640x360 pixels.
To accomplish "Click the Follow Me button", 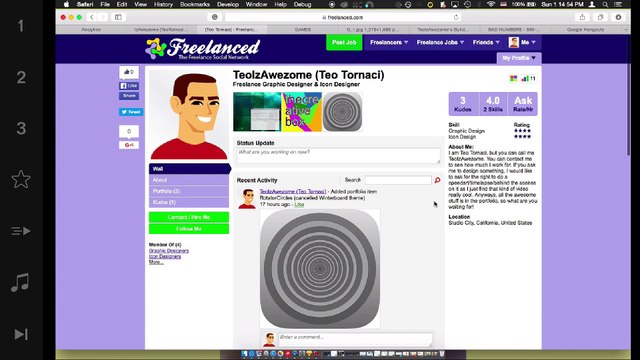I will click(189, 229).
